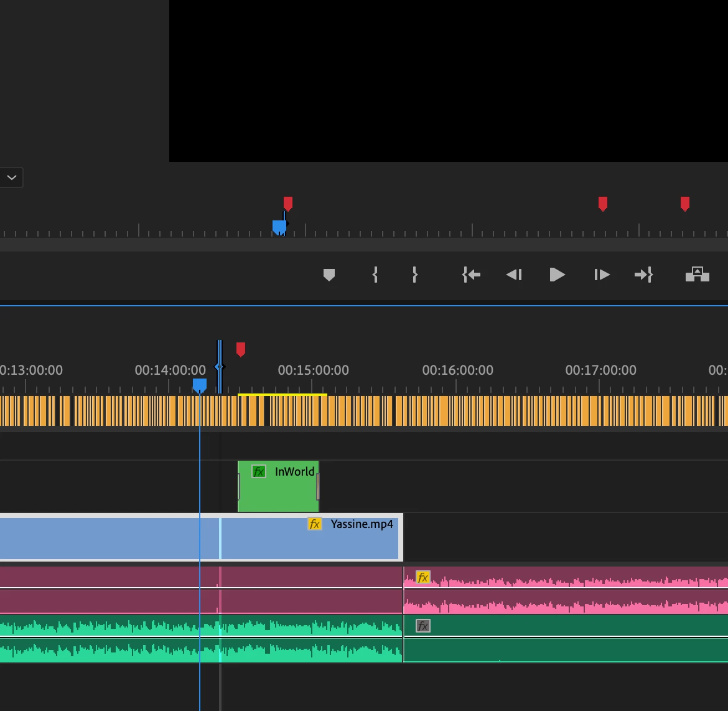The width and height of the screenshot is (728, 711).
Task: Click the fx badge on Yassine.mp4
Action: (x=315, y=524)
